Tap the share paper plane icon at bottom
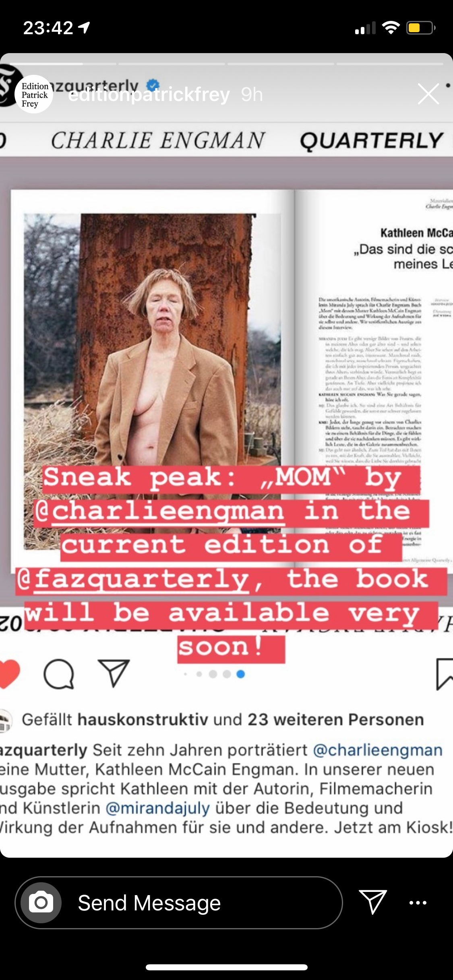Viewport: 453px width, 980px height. [373, 902]
